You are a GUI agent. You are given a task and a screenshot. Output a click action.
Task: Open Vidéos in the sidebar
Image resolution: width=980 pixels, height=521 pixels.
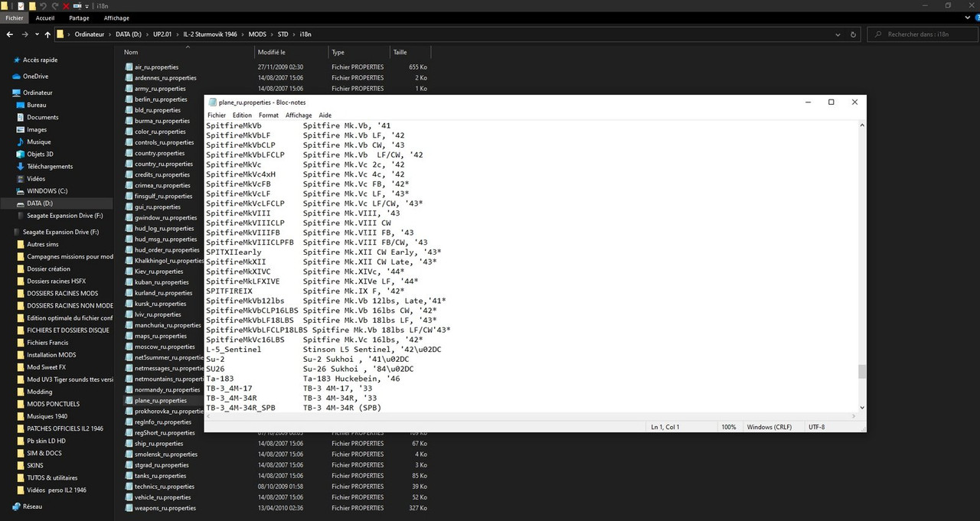tap(36, 178)
